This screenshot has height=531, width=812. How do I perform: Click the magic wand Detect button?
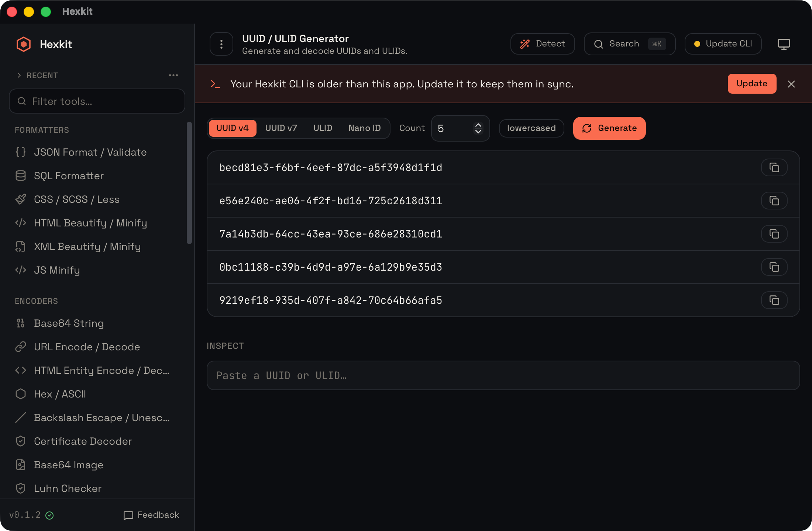click(543, 44)
